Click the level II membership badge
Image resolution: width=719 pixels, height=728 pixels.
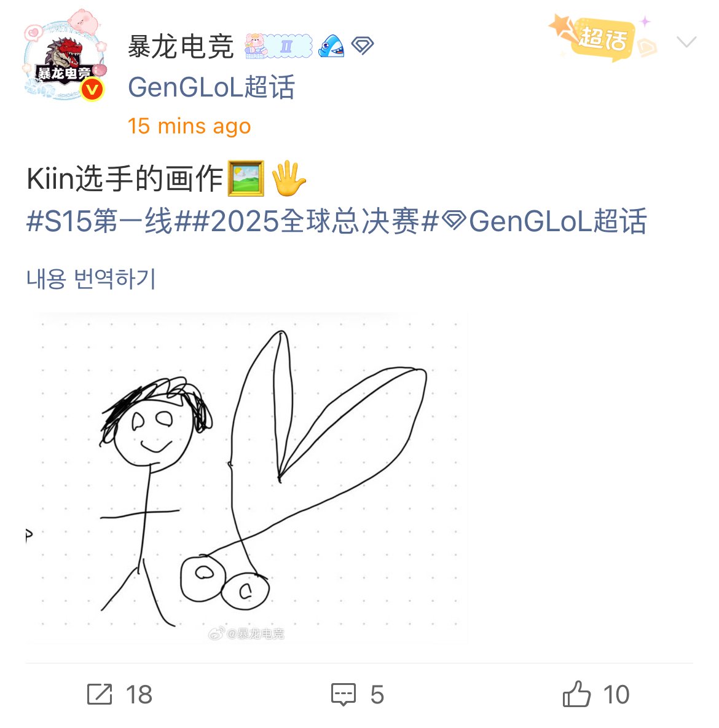[278, 46]
